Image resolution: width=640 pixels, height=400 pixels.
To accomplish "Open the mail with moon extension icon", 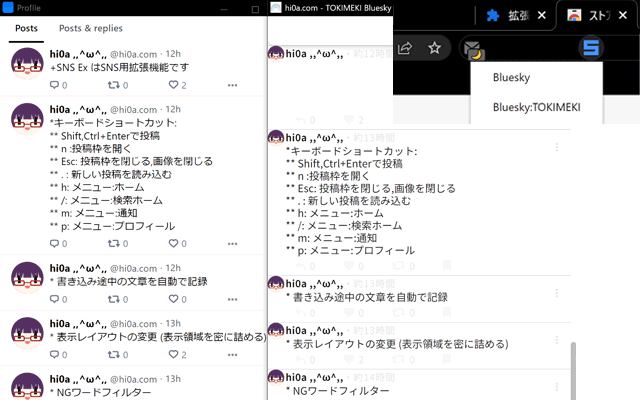I will (473, 50).
